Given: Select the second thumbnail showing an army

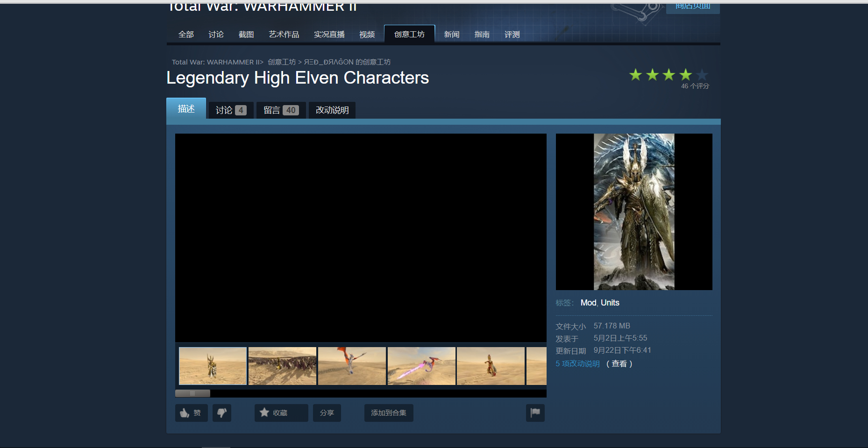Looking at the screenshot, I should [x=282, y=366].
